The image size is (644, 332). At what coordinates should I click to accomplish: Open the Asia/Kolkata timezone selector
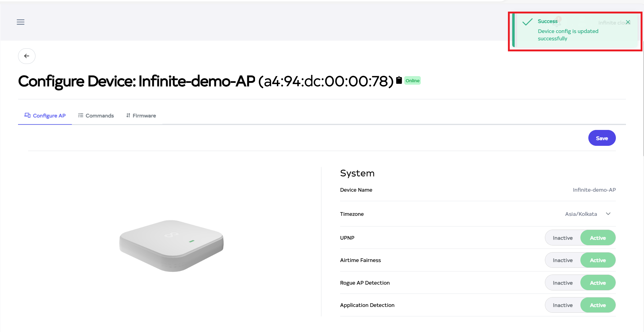[581, 214]
